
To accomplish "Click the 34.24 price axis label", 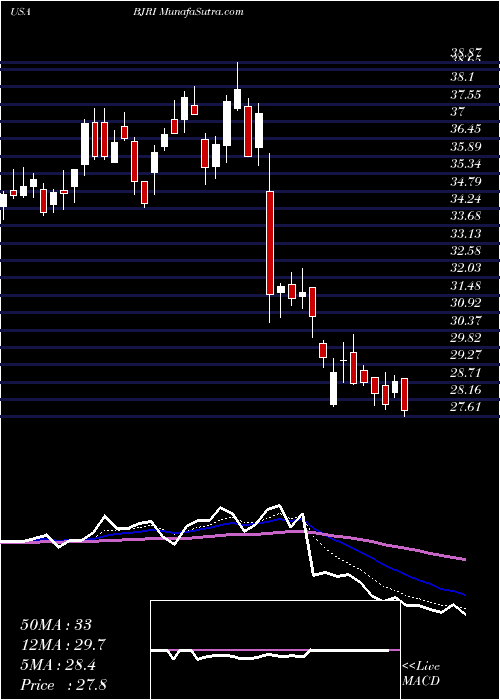I will [x=466, y=198].
